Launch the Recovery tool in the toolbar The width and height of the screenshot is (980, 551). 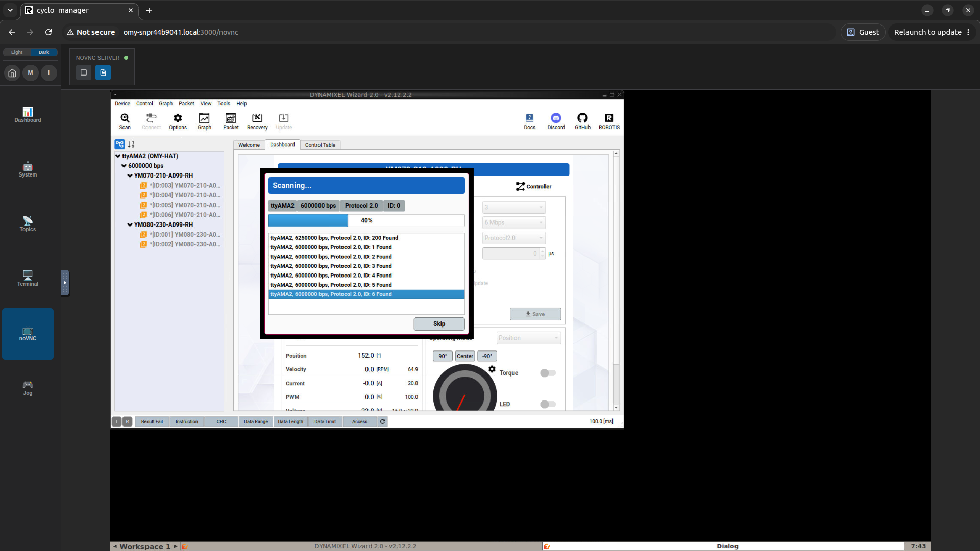[x=257, y=121]
